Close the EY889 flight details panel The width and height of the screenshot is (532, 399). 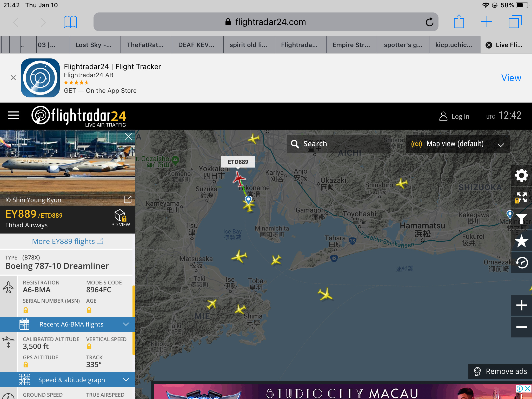(x=128, y=137)
